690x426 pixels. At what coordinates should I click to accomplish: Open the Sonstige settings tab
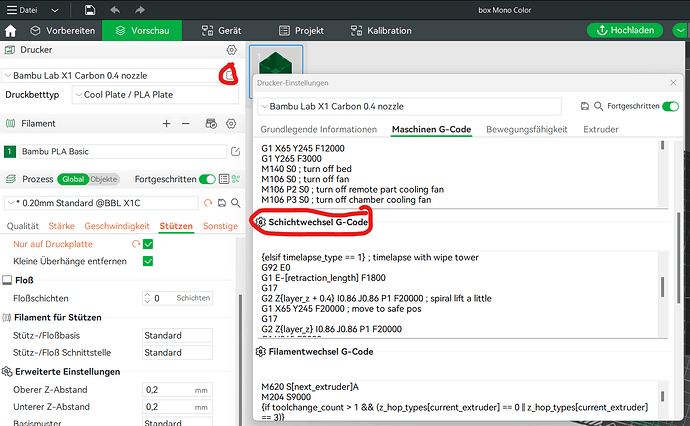pyautogui.click(x=220, y=226)
